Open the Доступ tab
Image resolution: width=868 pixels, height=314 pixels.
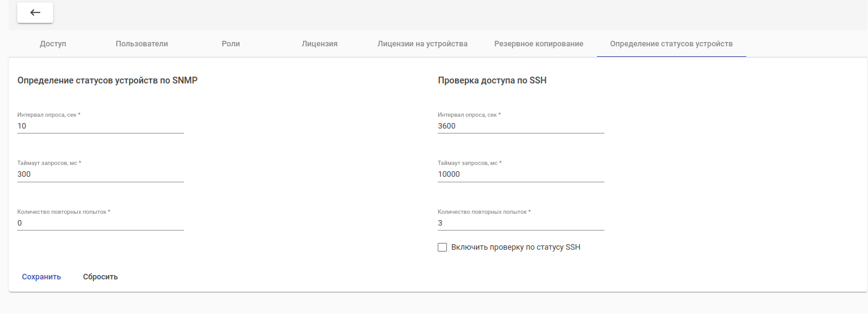[x=53, y=44]
